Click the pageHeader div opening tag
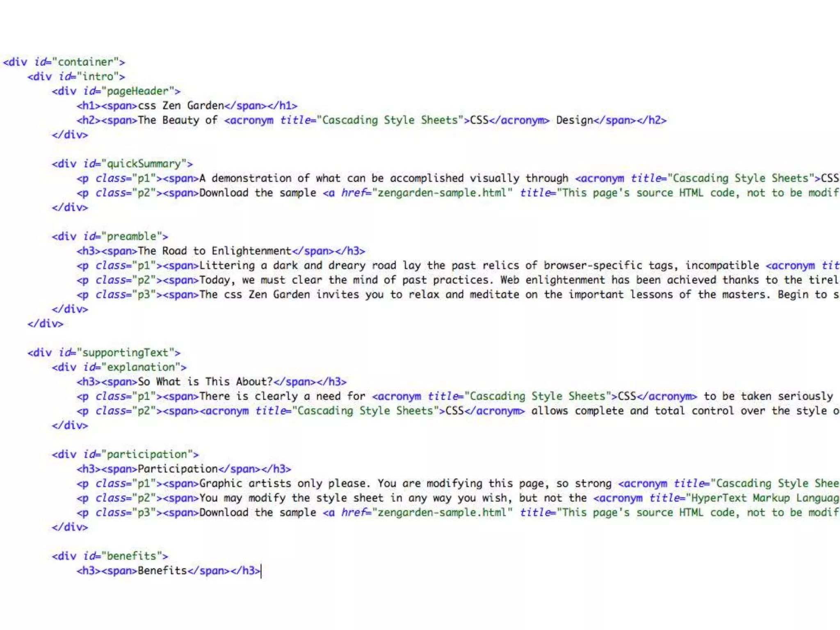The image size is (840, 630). coord(116,91)
